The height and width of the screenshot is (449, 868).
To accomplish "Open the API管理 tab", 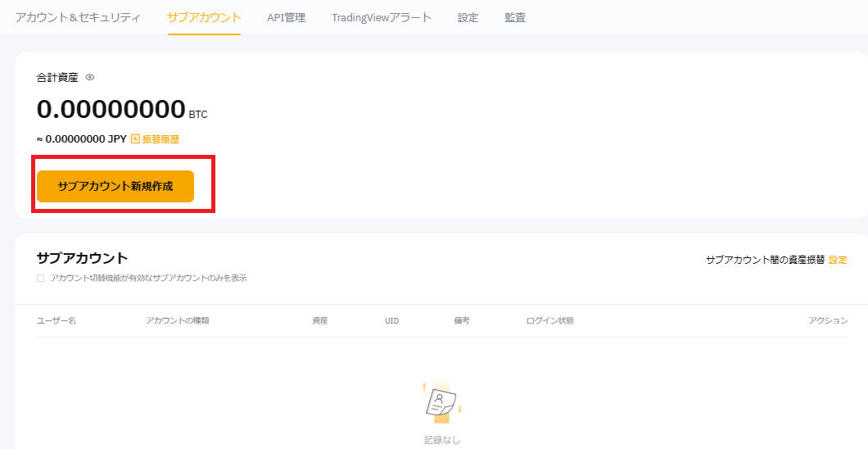I will (286, 17).
